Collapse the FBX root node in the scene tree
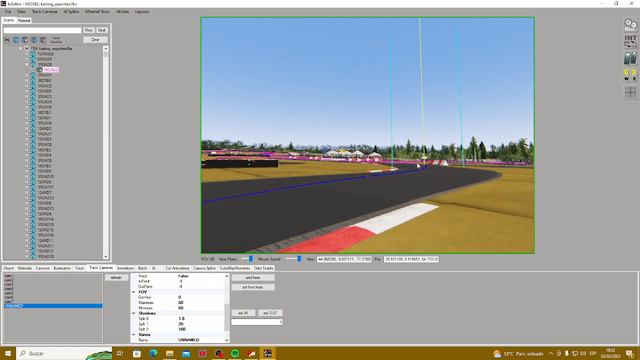 tap(21, 48)
